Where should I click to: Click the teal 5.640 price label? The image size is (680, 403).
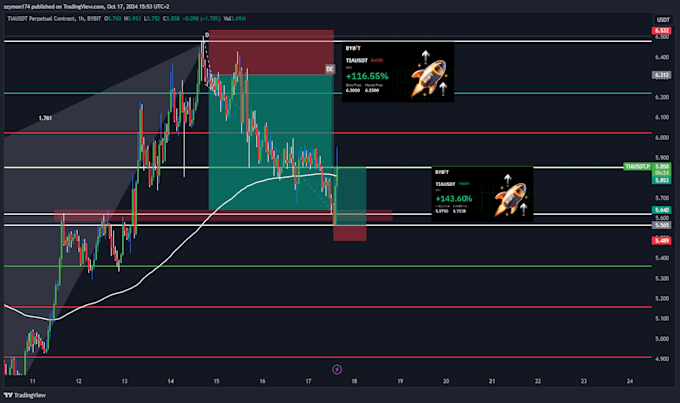pyautogui.click(x=662, y=210)
